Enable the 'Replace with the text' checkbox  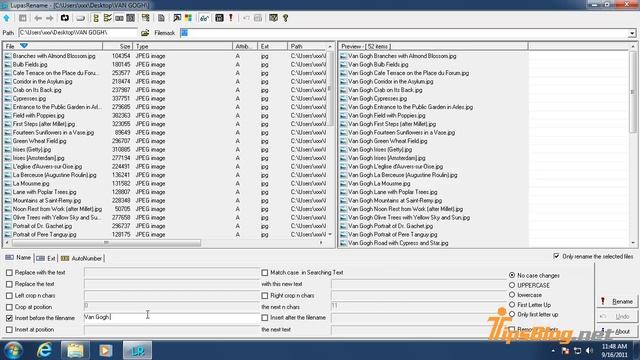[x=9, y=272]
